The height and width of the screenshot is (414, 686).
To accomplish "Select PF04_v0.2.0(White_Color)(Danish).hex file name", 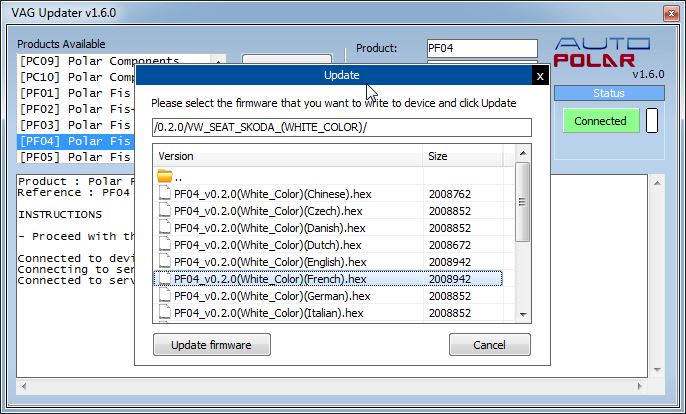I will coord(270,228).
